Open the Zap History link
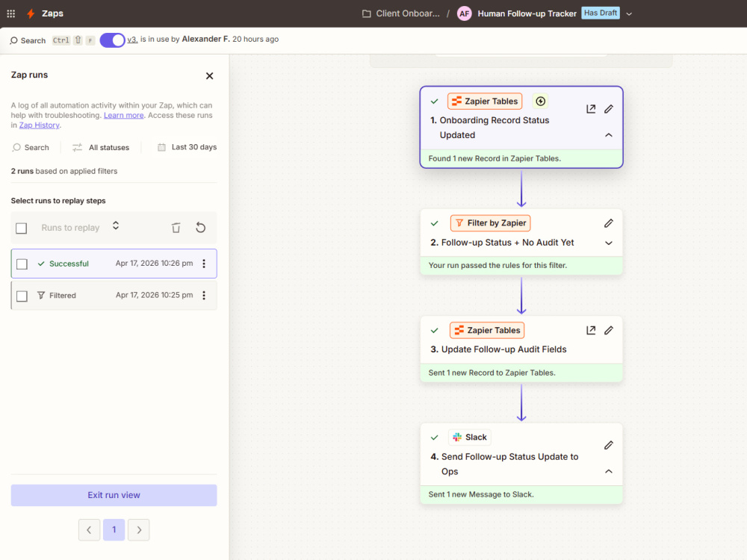Image resolution: width=747 pixels, height=560 pixels. point(39,125)
